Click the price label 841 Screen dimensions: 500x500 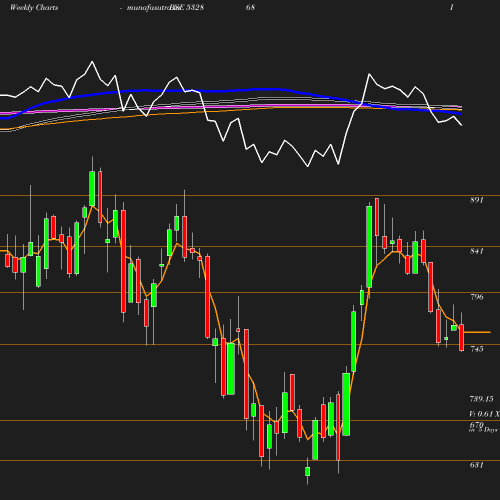click(x=476, y=251)
